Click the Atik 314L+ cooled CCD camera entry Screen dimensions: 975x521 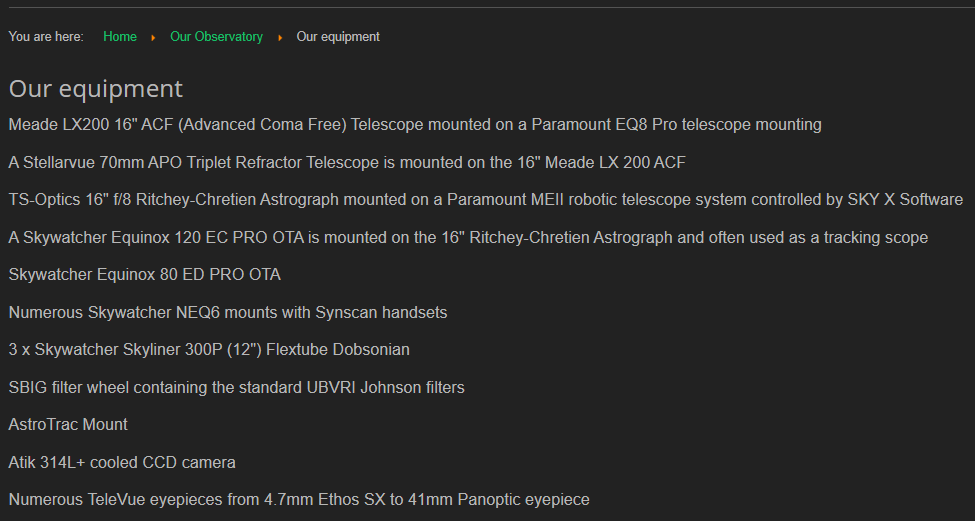(122, 463)
